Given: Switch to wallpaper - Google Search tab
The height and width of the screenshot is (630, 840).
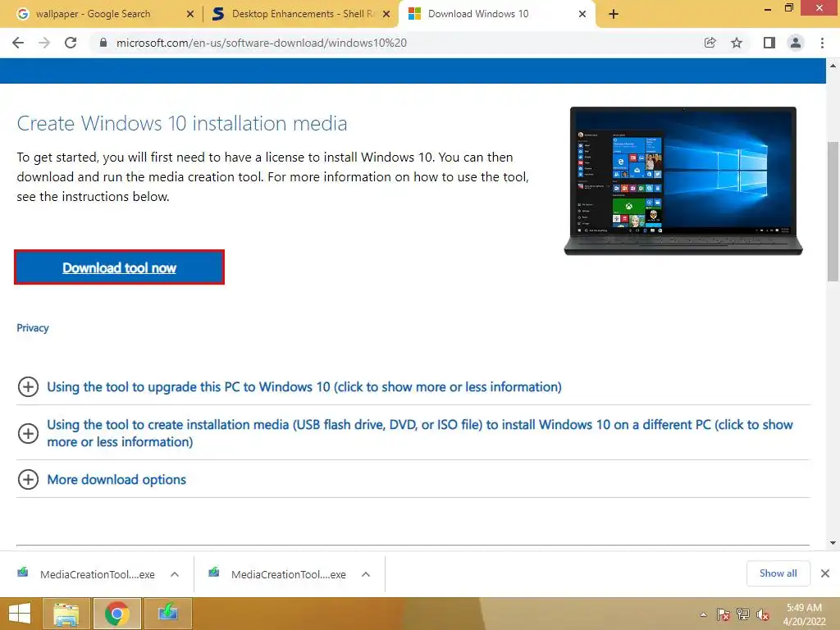Looking at the screenshot, I should point(102,14).
